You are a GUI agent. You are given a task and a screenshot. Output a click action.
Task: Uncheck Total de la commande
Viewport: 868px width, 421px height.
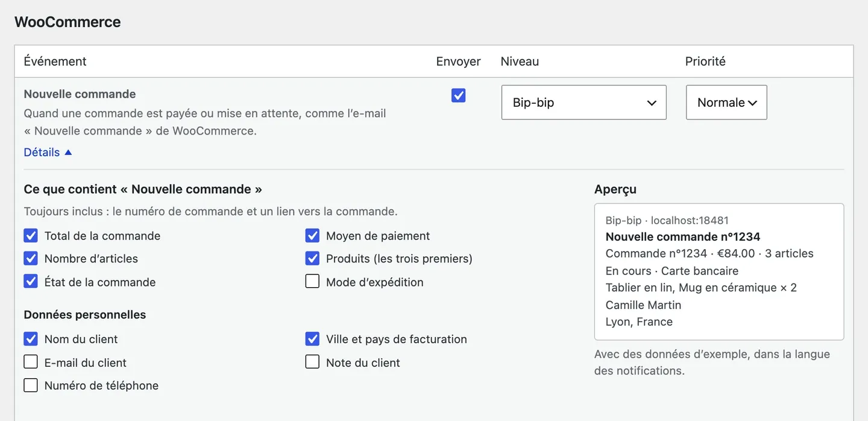pos(31,235)
